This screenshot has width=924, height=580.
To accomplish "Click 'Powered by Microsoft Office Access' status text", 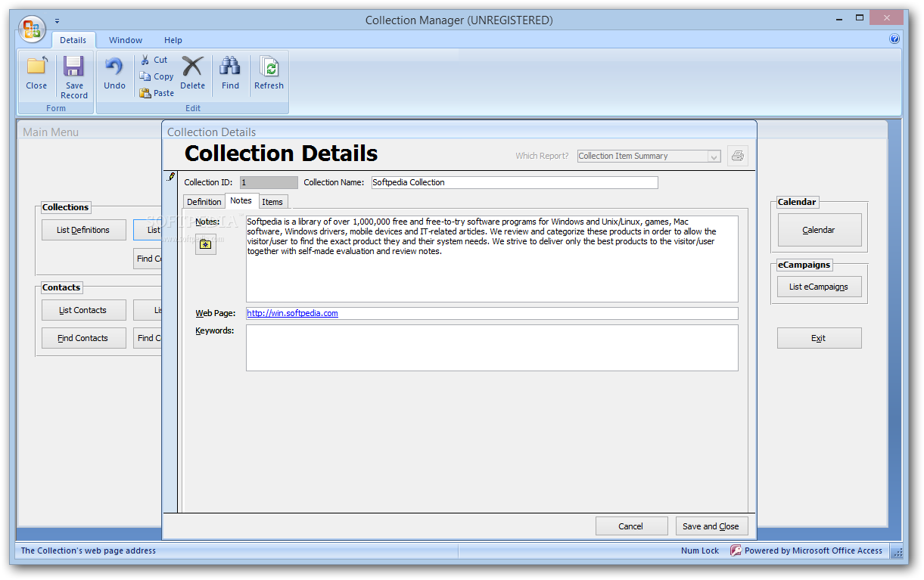I will (x=814, y=551).
